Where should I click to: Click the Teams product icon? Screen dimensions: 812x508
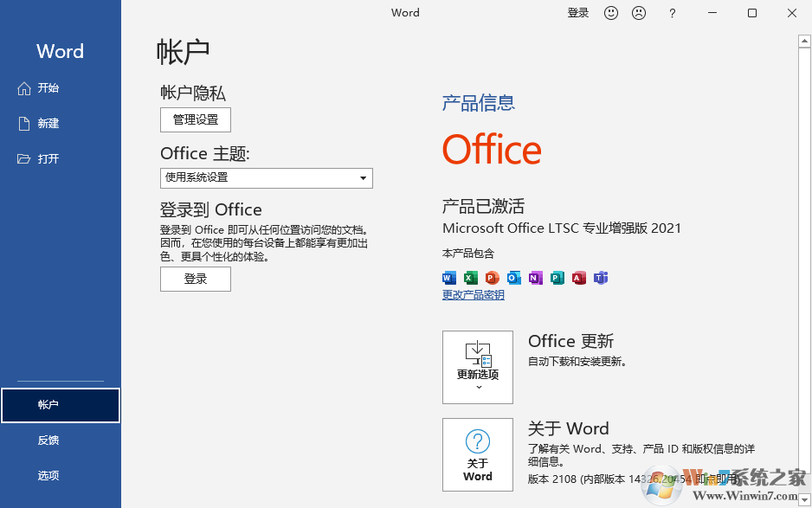tap(600, 278)
